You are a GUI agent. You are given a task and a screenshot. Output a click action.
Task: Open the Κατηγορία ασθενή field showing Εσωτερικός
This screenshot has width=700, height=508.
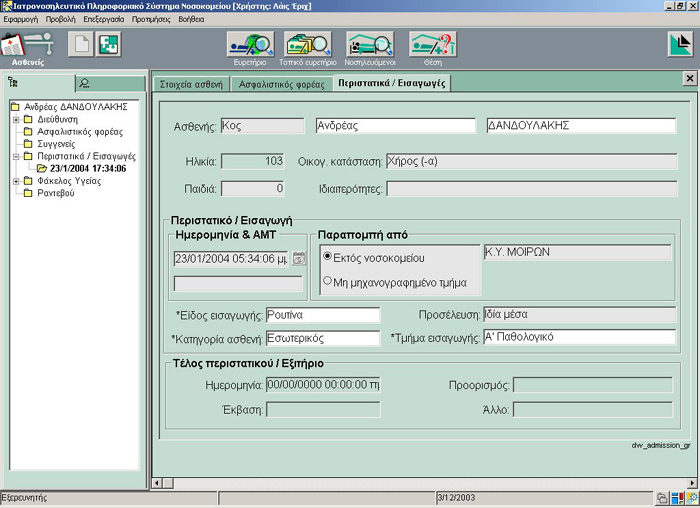tap(323, 338)
